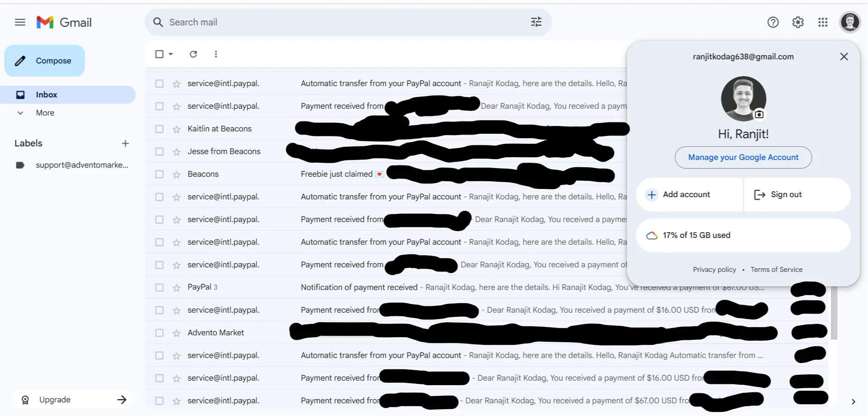
Task: Open the Support help icon
Action: tap(773, 22)
